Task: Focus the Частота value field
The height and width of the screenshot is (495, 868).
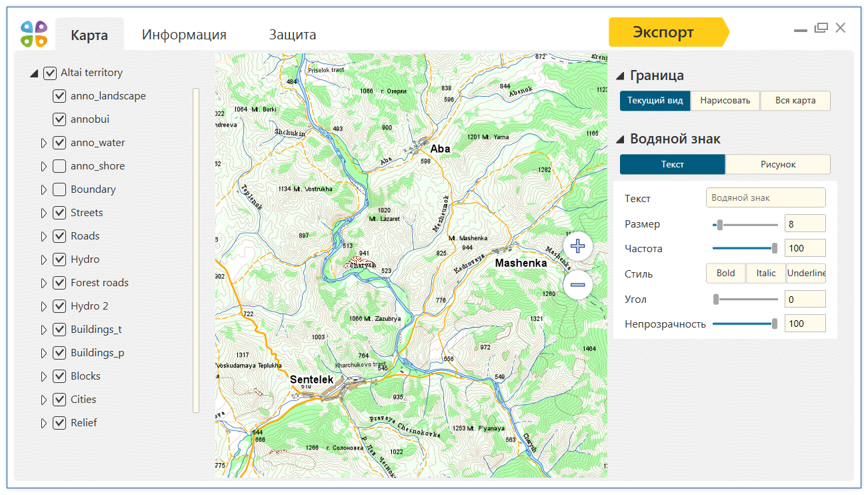Action: coord(805,248)
